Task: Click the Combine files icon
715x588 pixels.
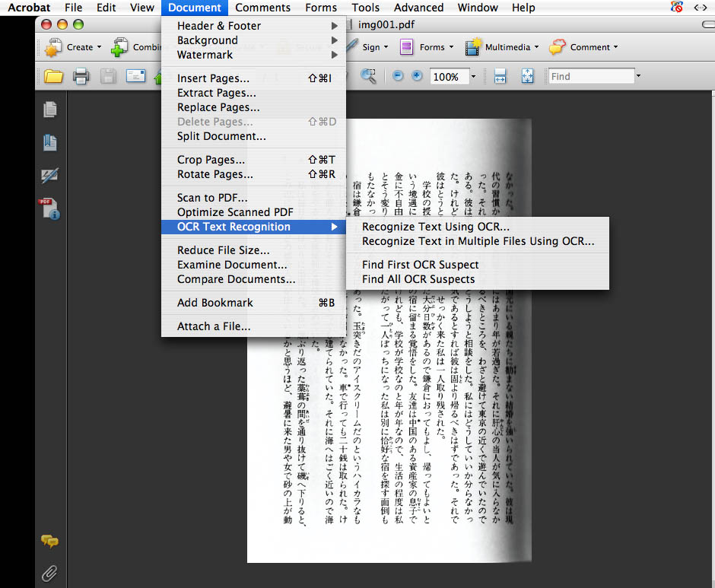Action: pos(119,47)
